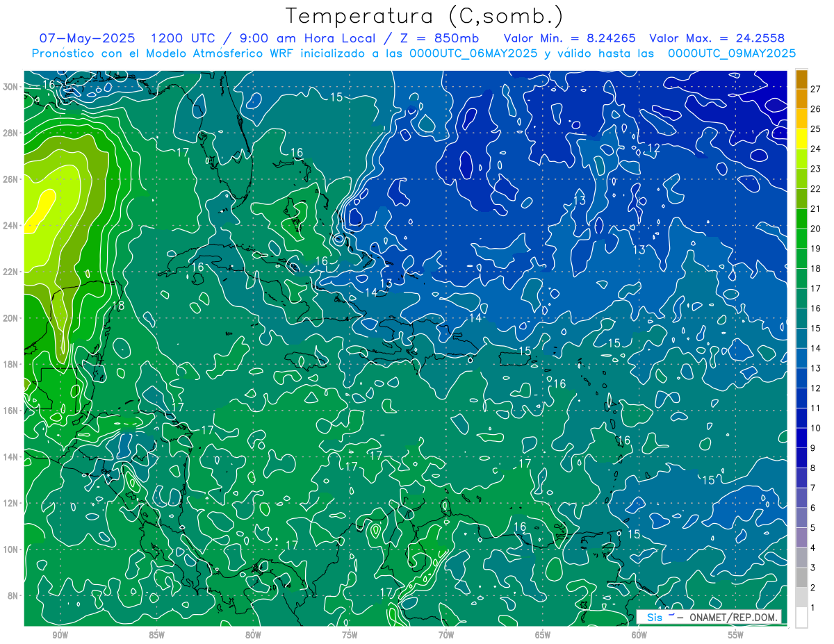Click the '75W' longitude axis label
Image resolution: width=834 pixels, height=644 pixels.
coord(350,635)
